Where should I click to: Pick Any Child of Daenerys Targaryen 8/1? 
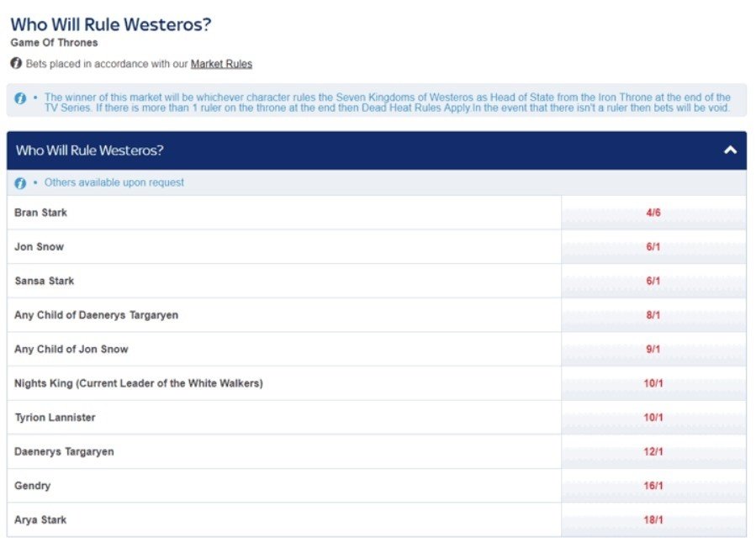click(653, 315)
